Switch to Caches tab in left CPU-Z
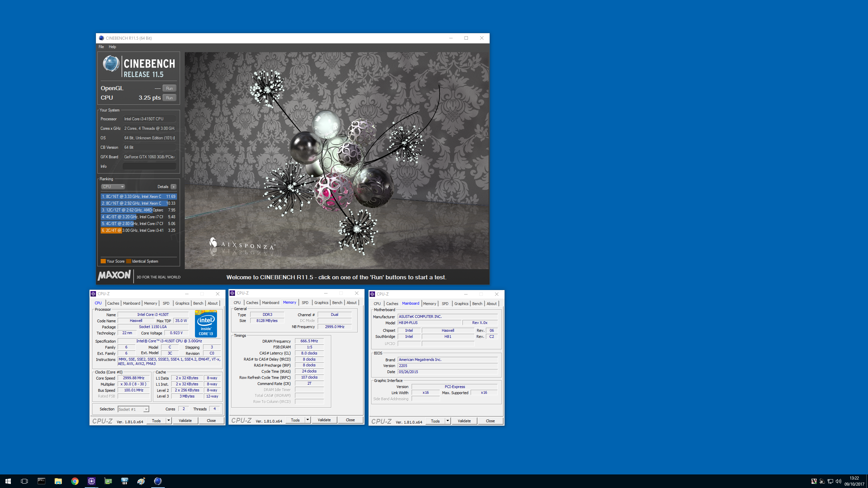The width and height of the screenshot is (868, 488). 113,303
